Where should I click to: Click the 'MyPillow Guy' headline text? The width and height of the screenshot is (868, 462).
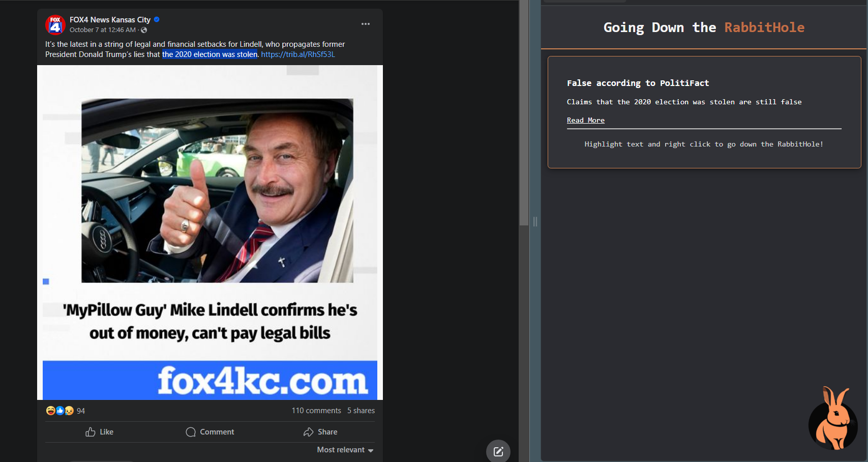[210, 322]
